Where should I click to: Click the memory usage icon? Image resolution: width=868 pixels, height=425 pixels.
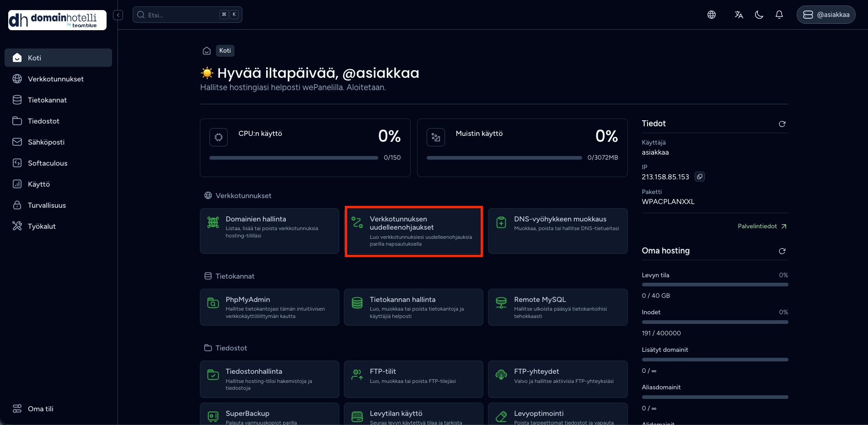(x=436, y=137)
